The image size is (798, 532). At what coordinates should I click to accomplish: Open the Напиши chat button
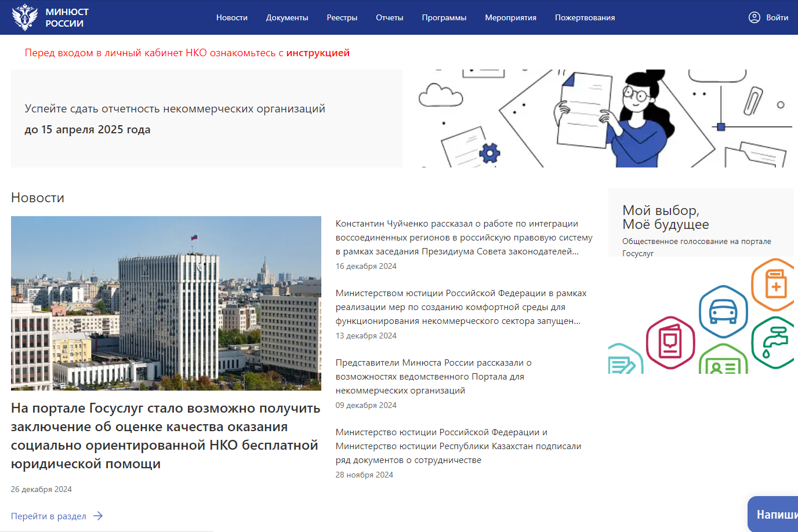[x=775, y=515]
